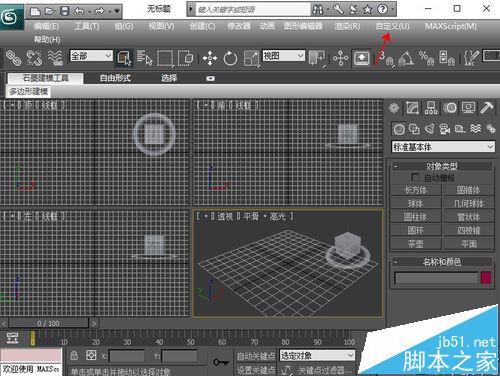Open the MAXScript(M) menu
Screen dimensions: 500x376
coord(451,26)
